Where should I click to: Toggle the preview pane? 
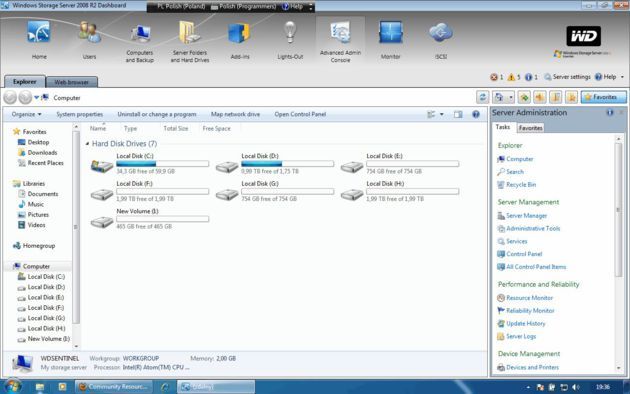(458, 114)
